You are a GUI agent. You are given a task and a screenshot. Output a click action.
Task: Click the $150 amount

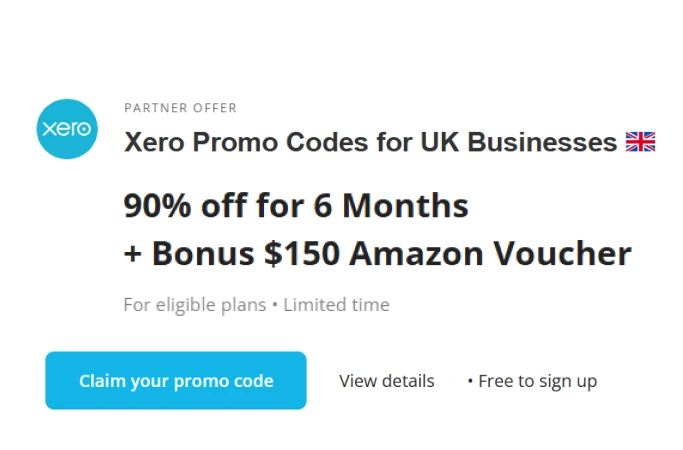(303, 253)
